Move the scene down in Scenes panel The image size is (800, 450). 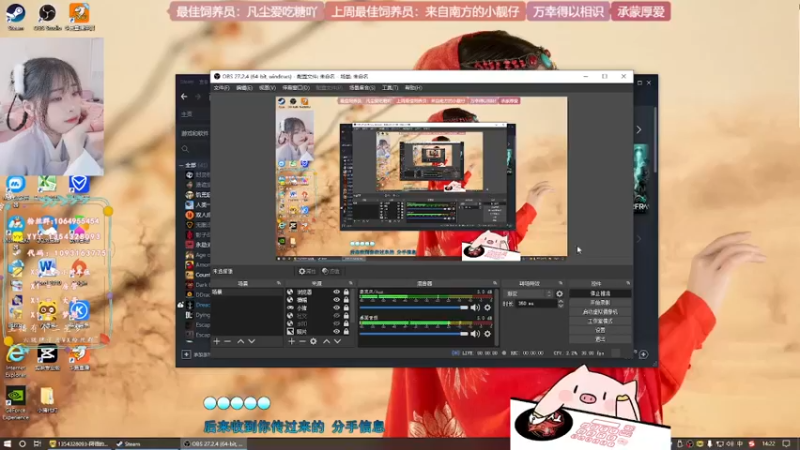(252, 341)
